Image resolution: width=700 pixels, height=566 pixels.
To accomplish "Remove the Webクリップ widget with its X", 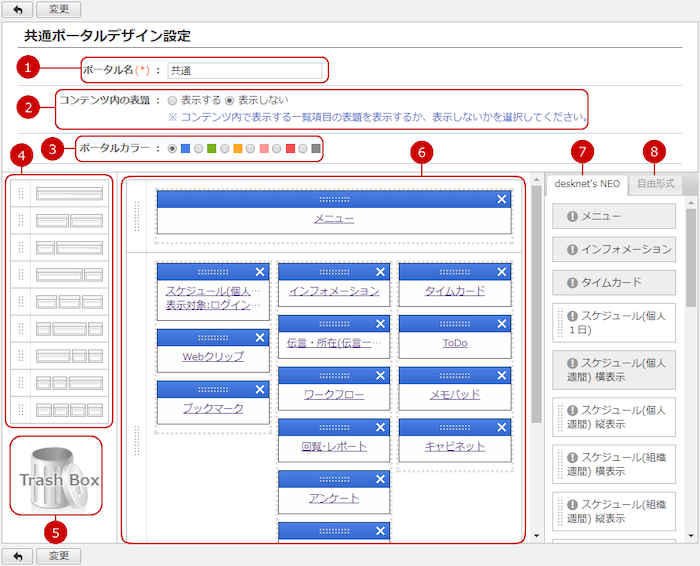I will (261, 338).
